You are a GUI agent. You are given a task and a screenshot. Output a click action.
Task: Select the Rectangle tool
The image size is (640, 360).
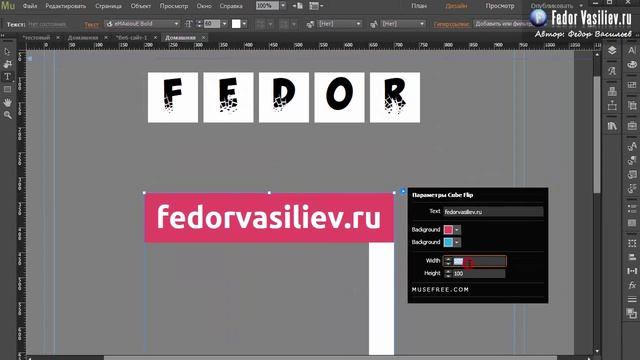(x=7, y=89)
